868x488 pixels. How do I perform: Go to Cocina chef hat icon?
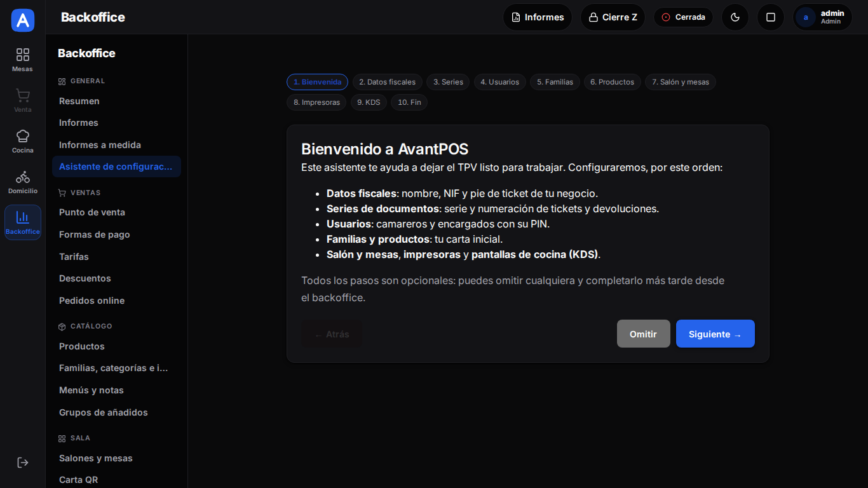click(23, 141)
